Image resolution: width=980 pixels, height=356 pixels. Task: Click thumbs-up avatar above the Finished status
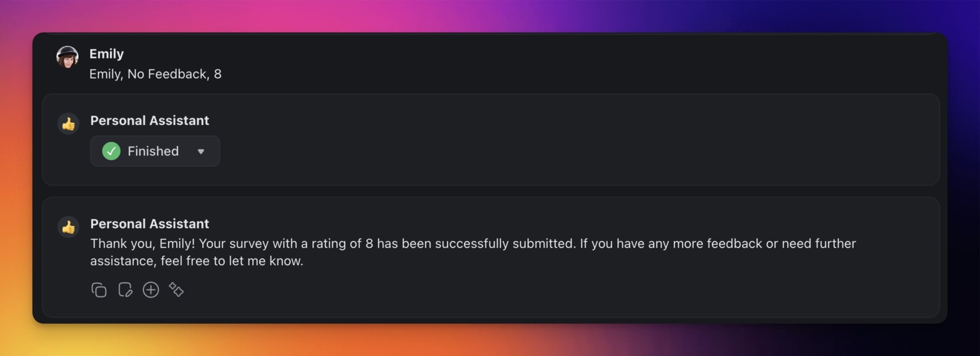[69, 124]
